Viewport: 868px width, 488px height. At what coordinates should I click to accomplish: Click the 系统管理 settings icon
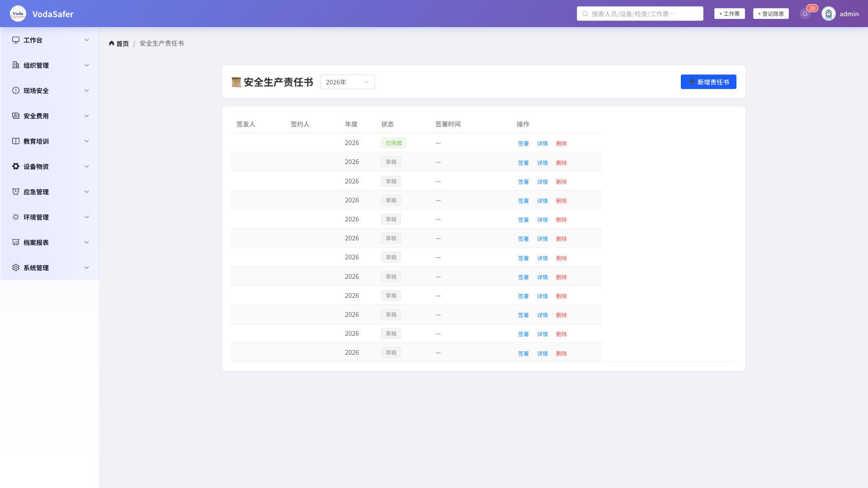(x=16, y=267)
